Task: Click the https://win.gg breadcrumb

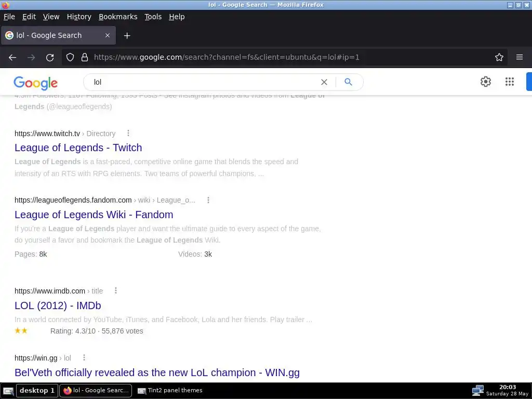Action: pos(36,357)
